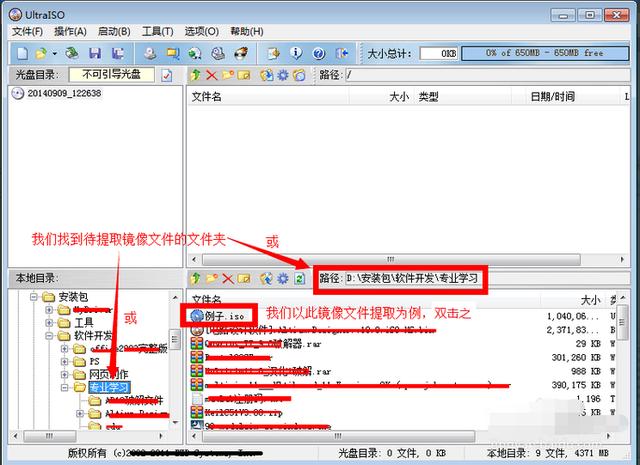Click the Save As double-floppy icon
The width and height of the screenshot is (640, 465).
click(118, 53)
